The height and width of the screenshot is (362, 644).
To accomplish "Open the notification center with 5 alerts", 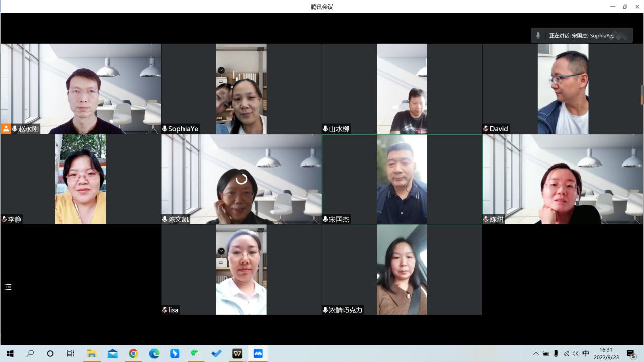I will pyautogui.click(x=631, y=354).
